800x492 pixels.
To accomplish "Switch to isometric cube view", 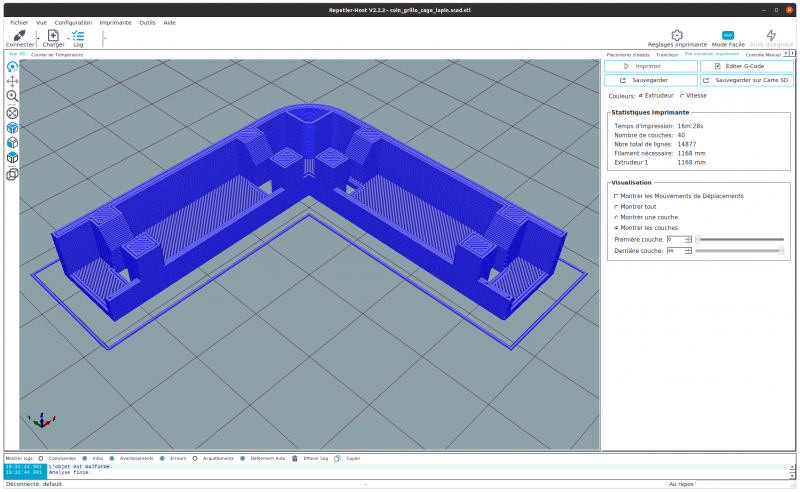I will (x=12, y=128).
